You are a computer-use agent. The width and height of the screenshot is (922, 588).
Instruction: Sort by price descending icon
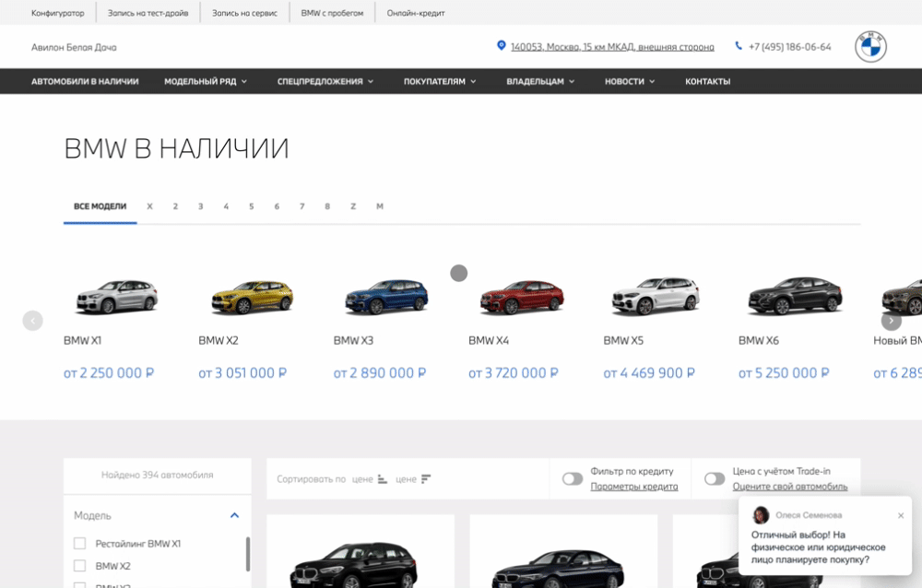[426, 479]
